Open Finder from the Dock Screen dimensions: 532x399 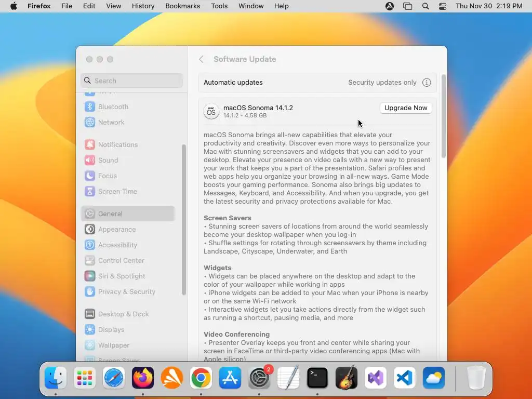(56, 378)
